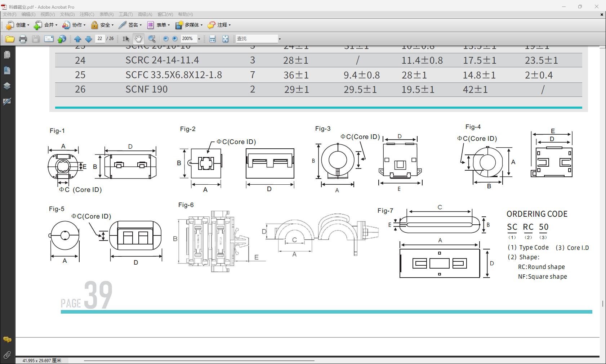Click the Open file folder icon
The width and height of the screenshot is (606, 364).
pyautogui.click(x=10, y=39)
